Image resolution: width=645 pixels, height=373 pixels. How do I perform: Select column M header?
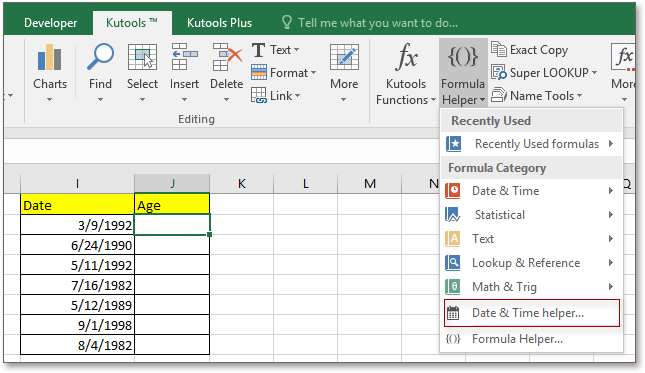[369, 183]
